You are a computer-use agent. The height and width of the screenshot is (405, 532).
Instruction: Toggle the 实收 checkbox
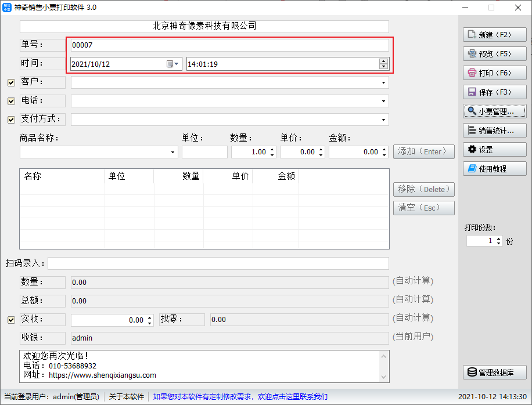11,320
